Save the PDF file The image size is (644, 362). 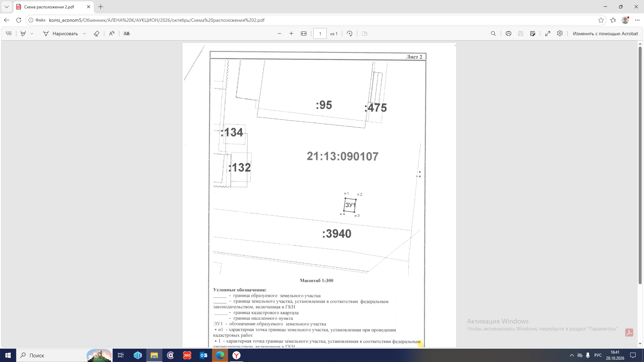click(x=521, y=34)
